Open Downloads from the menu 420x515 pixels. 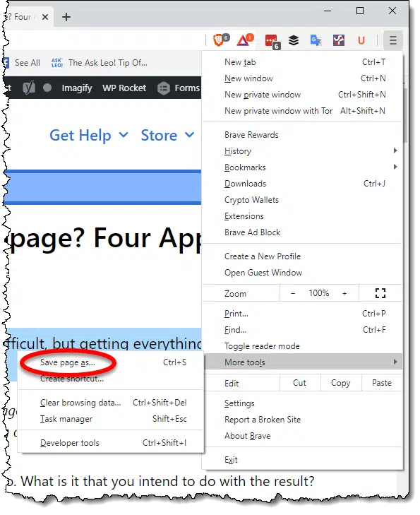(x=302, y=184)
